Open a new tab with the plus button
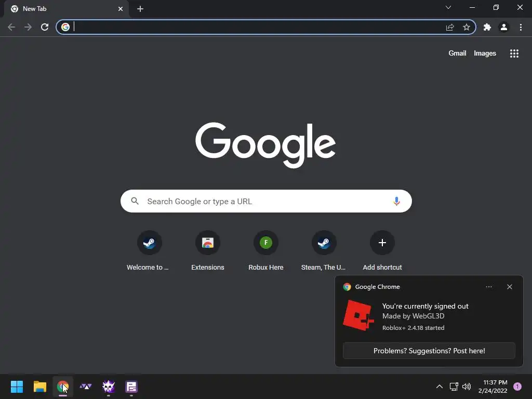Screen dimensions: 532x399 point(140,9)
